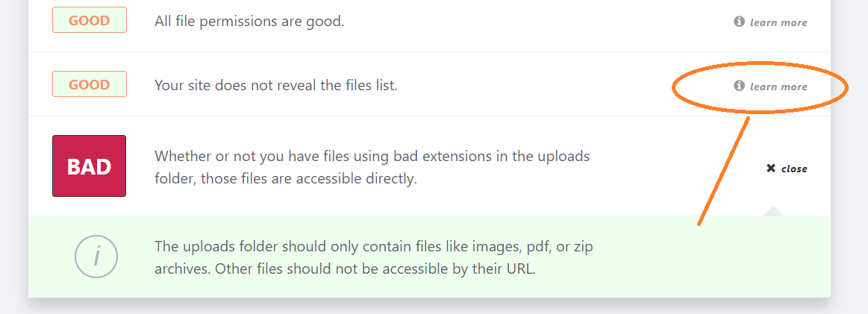Select the circled i icon in green panel
Image resolution: width=868 pixels, height=314 pixels.
[x=96, y=256]
